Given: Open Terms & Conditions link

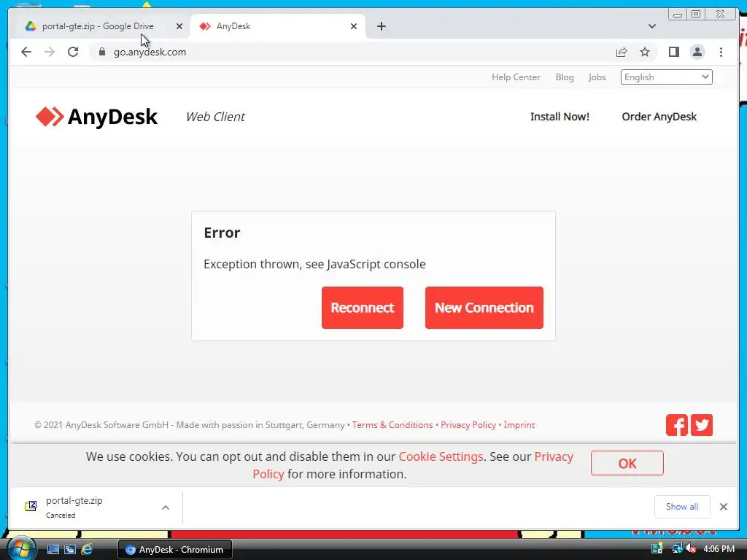Looking at the screenshot, I should [392, 425].
